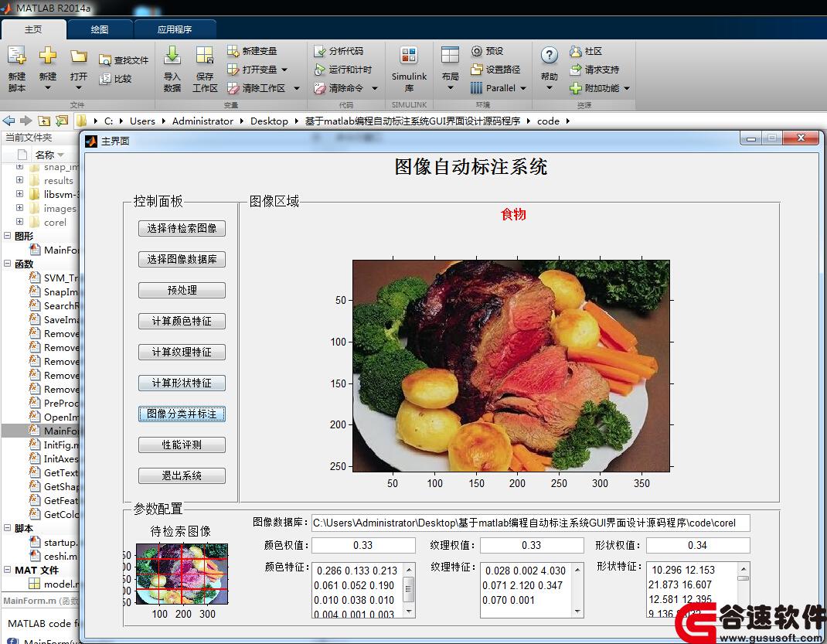Click Administrator in the address path

point(202,121)
